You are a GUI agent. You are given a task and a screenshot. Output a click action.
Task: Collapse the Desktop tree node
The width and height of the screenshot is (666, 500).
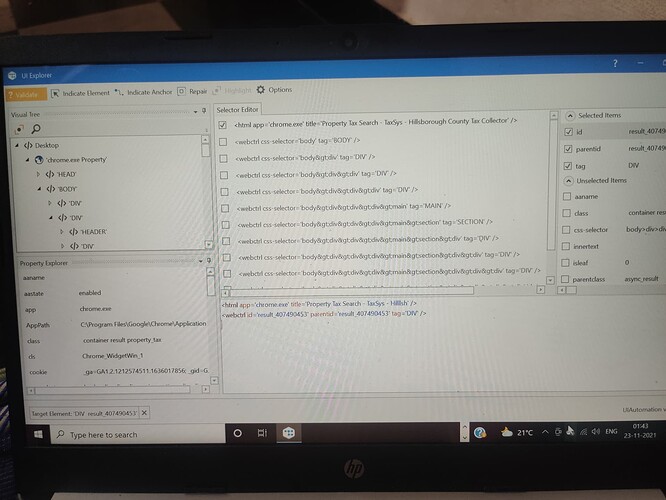[17, 145]
